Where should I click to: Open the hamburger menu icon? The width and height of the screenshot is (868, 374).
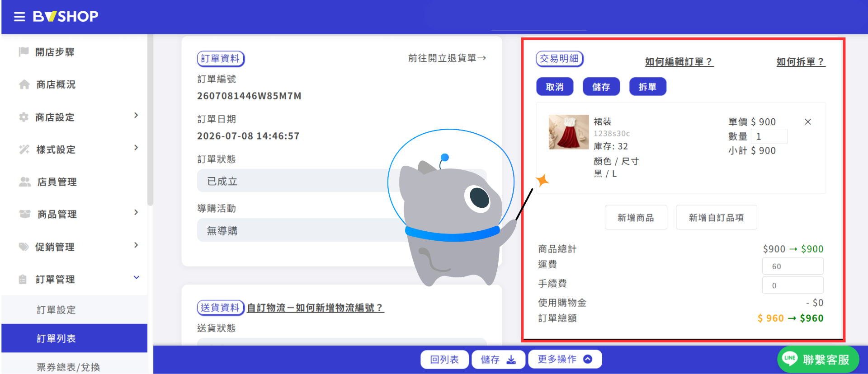(x=19, y=17)
